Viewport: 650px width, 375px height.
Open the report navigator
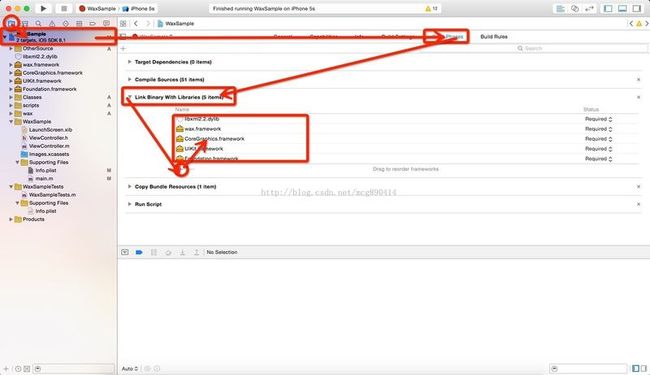point(107,24)
